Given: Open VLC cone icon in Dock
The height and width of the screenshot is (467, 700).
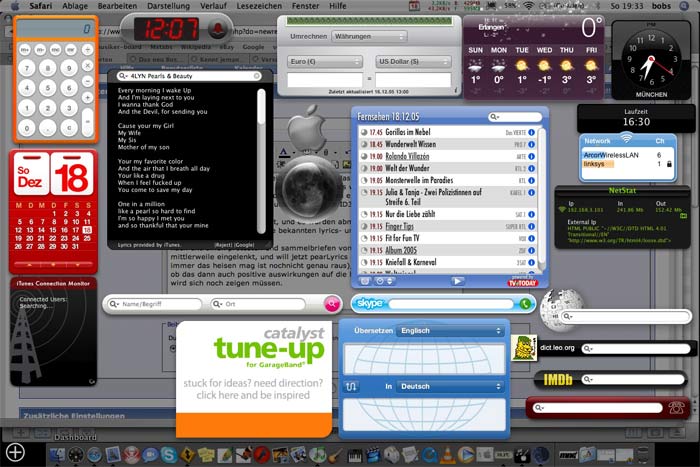Looking at the screenshot, I should [447, 454].
